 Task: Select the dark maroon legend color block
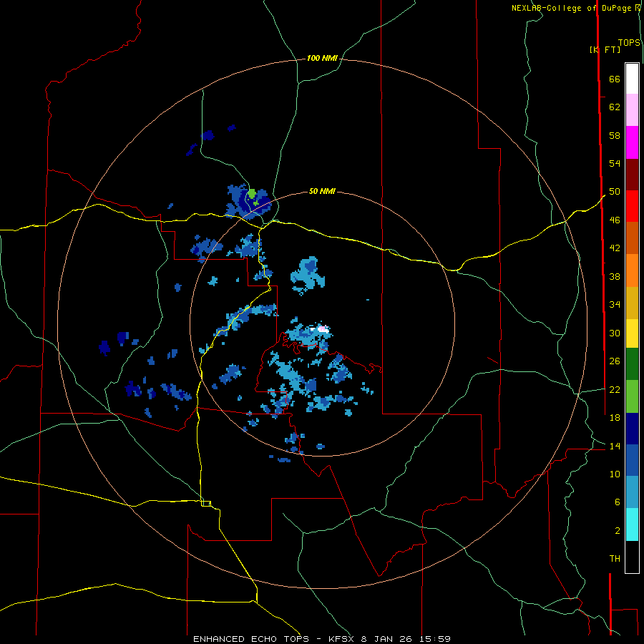click(632, 175)
